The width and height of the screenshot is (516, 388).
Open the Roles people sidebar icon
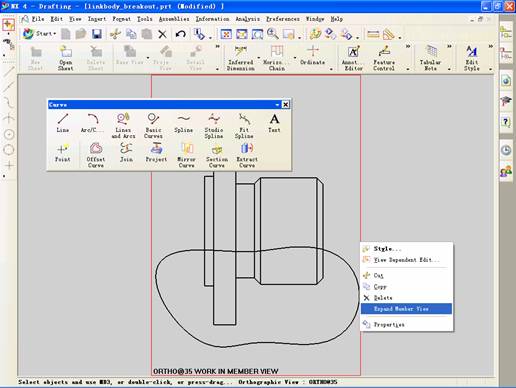click(506, 172)
